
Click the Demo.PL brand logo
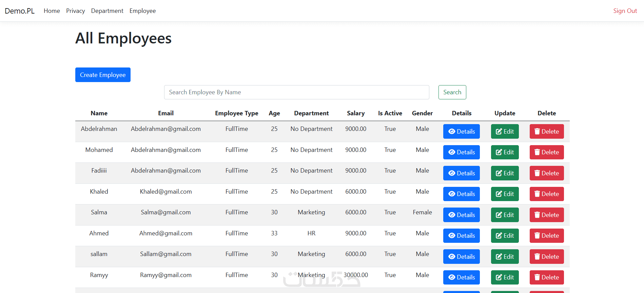20,11
